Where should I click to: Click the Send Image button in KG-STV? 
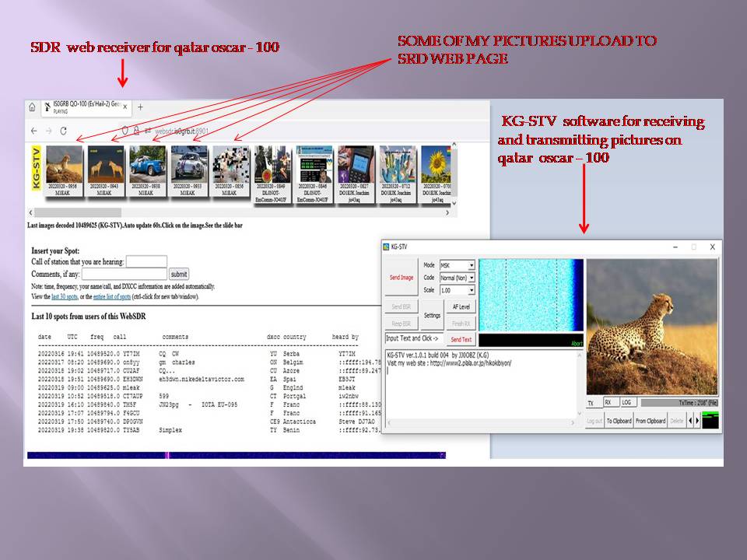(402, 277)
